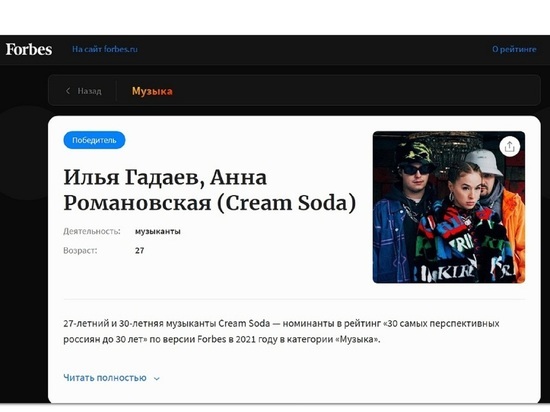550x412 pixels.
Task: Click the heading Илья Гадаев, Анна Романовская
Action: tap(210, 190)
